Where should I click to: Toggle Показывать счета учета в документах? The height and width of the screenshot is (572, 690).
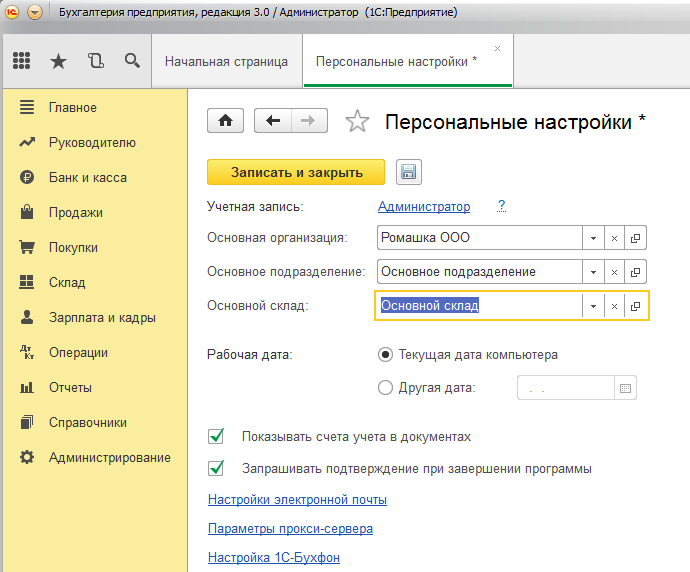point(215,437)
